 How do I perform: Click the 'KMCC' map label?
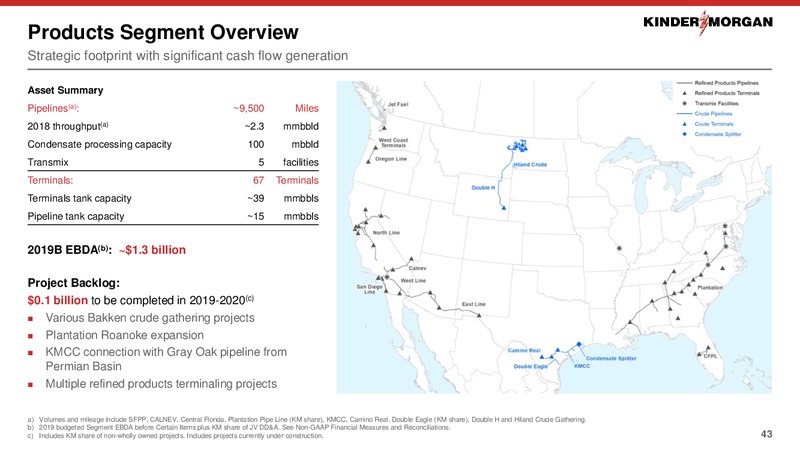click(582, 366)
